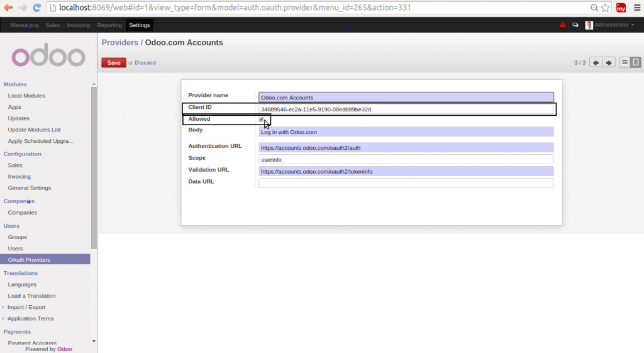Reload the page with refresh icon

(36, 8)
